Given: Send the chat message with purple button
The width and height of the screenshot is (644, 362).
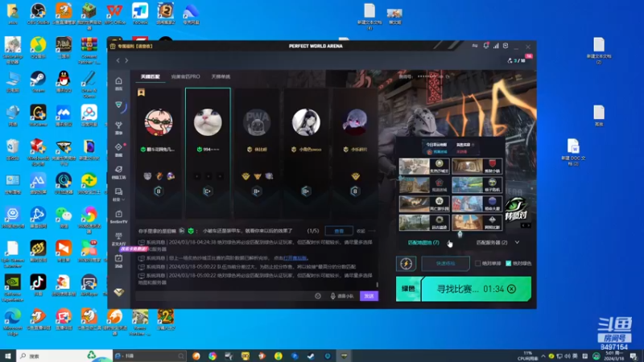Looking at the screenshot, I should (369, 296).
